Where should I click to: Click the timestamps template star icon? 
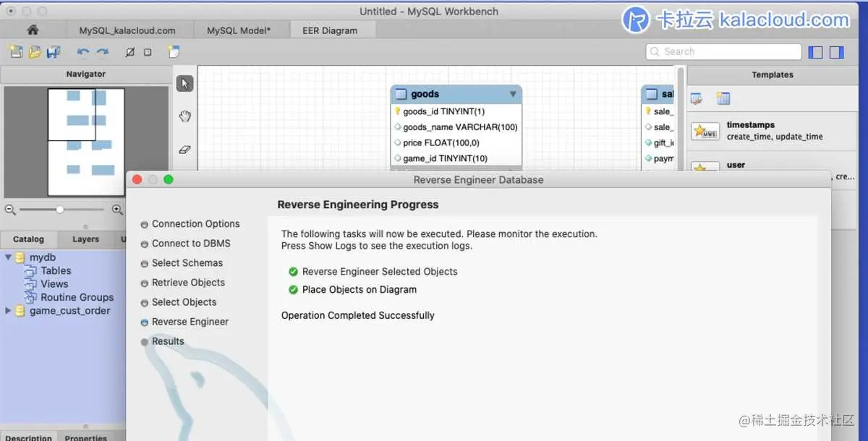[x=705, y=131]
